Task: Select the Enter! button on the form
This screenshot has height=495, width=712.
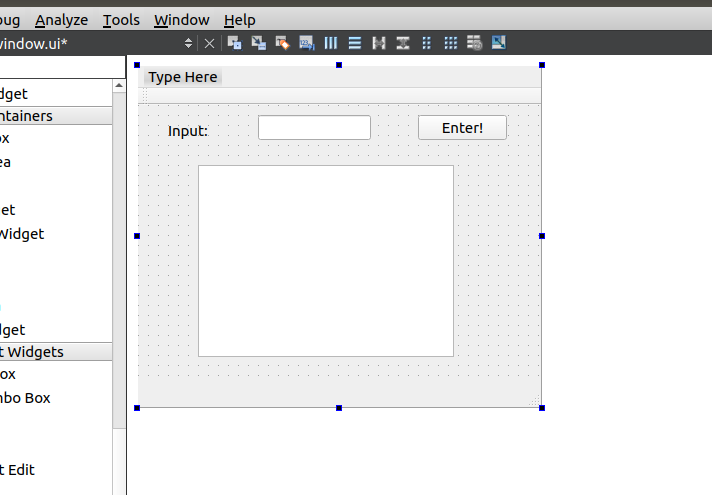Action: tap(462, 128)
